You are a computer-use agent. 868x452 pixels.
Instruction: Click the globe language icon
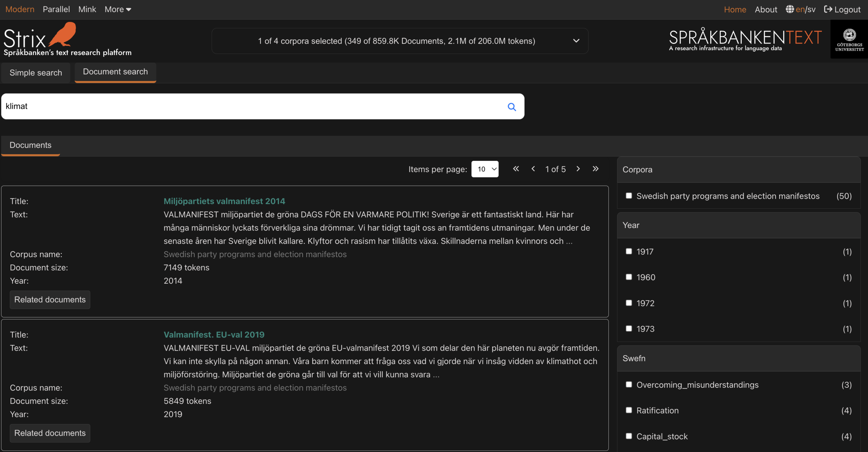pyautogui.click(x=790, y=9)
